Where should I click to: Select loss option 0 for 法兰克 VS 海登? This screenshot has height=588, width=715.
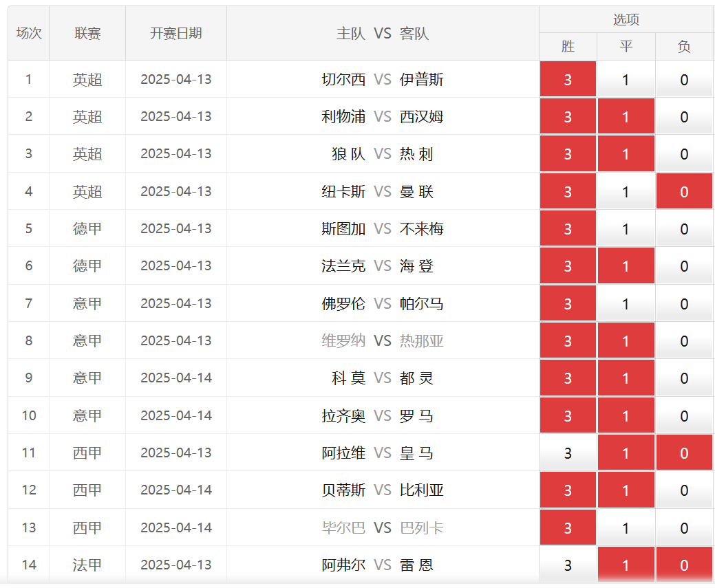click(684, 266)
